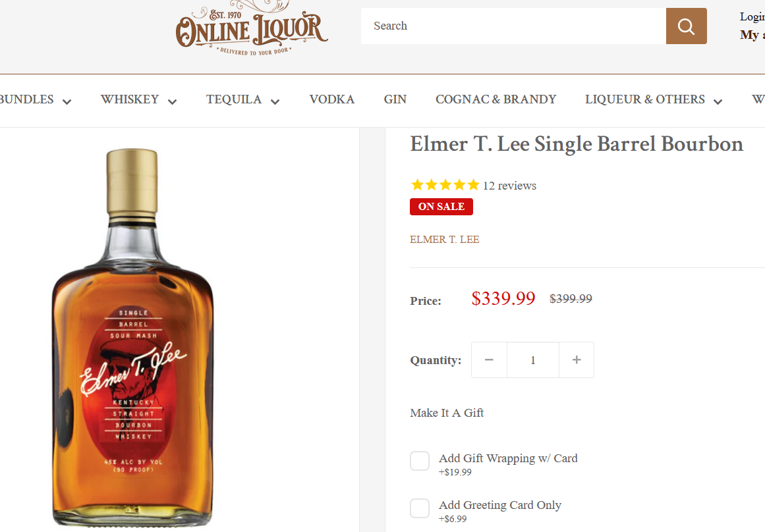
Task: Click the quantity number field
Action: pyautogui.click(x=533, y=360)
